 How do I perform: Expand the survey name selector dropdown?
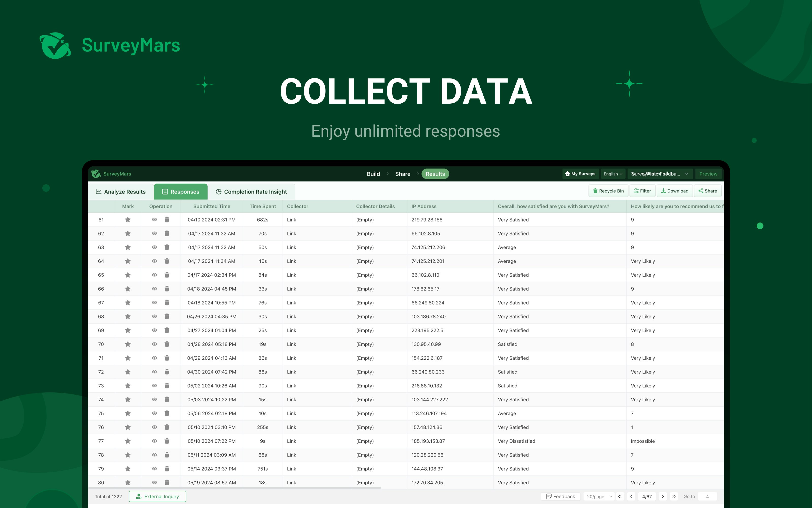point(660,174)
